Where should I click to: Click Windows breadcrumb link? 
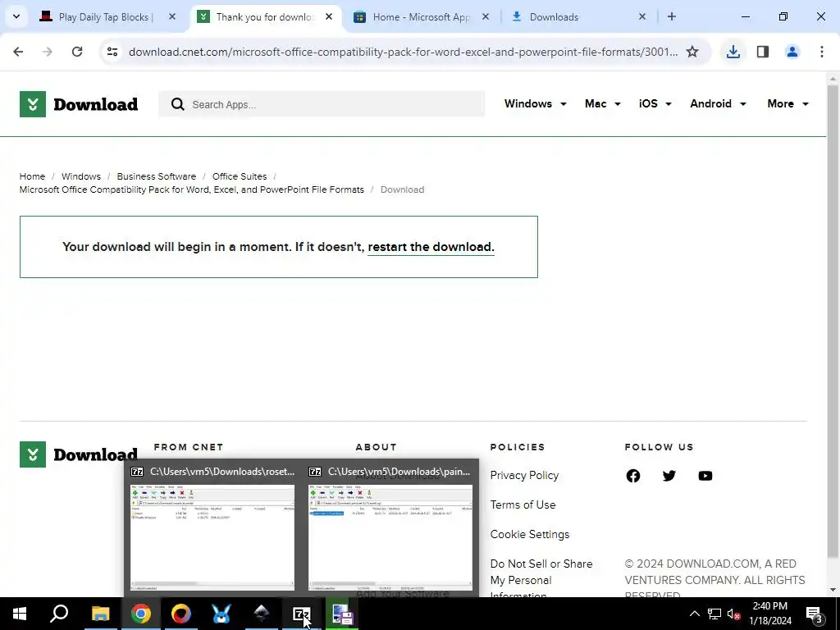(81, 176)
